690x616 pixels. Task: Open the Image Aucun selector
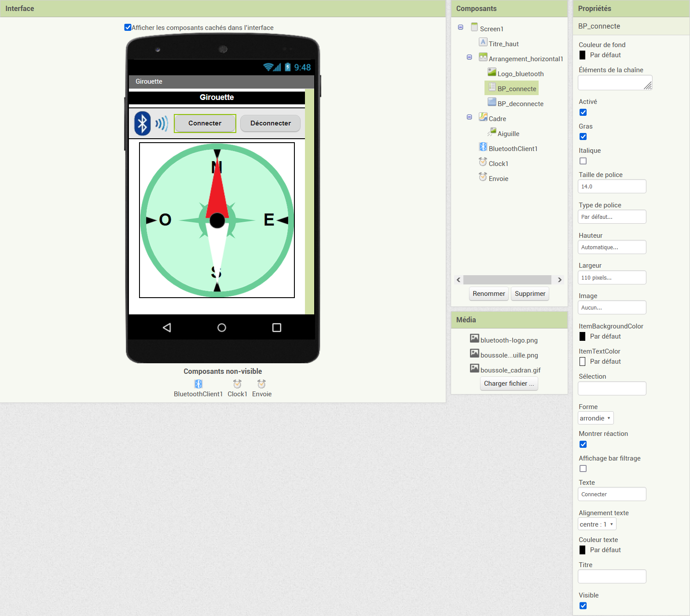612,307
